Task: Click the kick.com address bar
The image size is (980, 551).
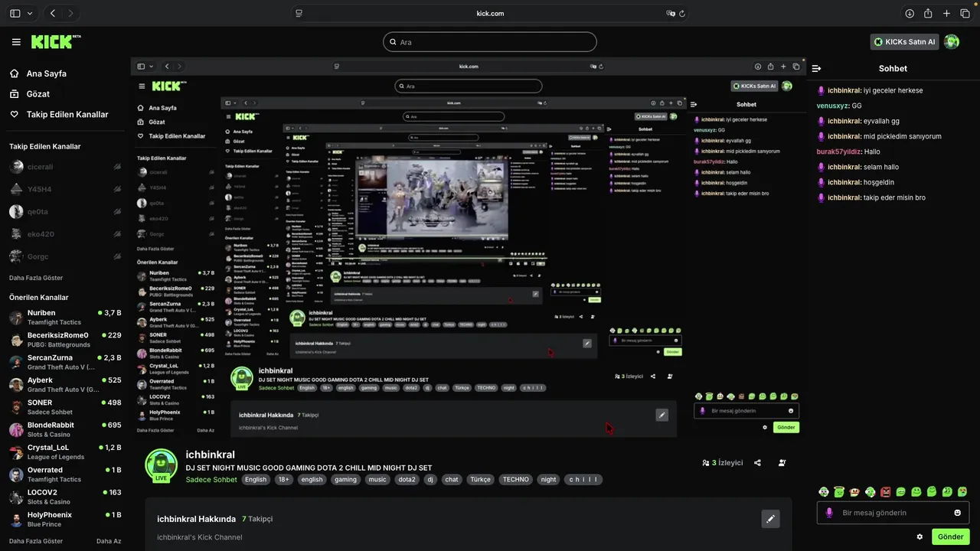Action: tap(490, 13)
